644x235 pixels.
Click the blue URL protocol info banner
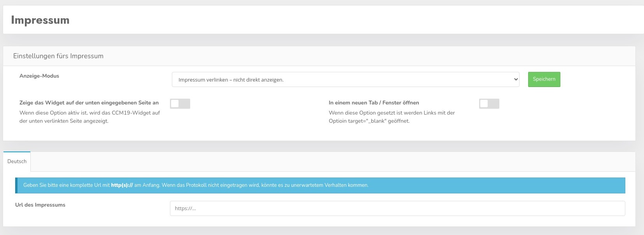tap(467, 185)
